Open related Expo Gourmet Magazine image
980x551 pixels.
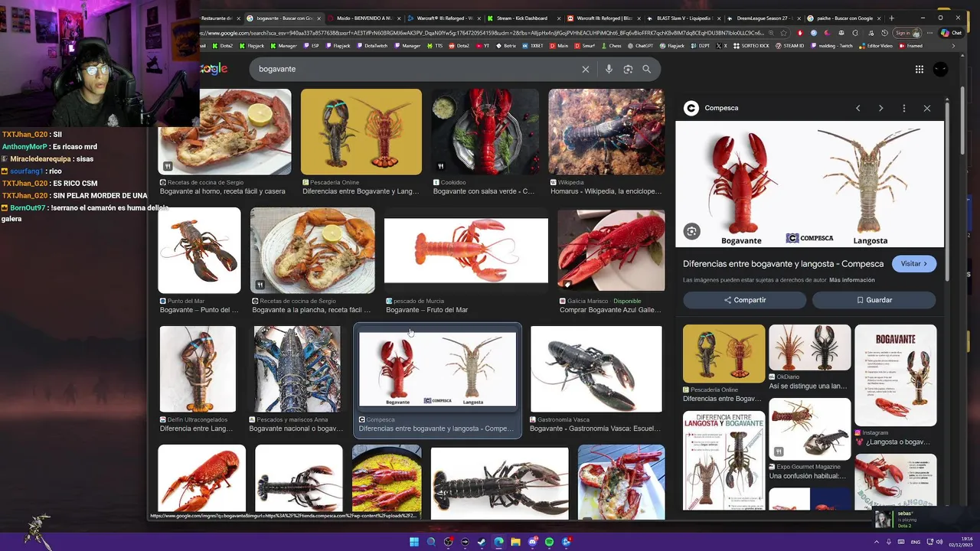coord(809,429)
